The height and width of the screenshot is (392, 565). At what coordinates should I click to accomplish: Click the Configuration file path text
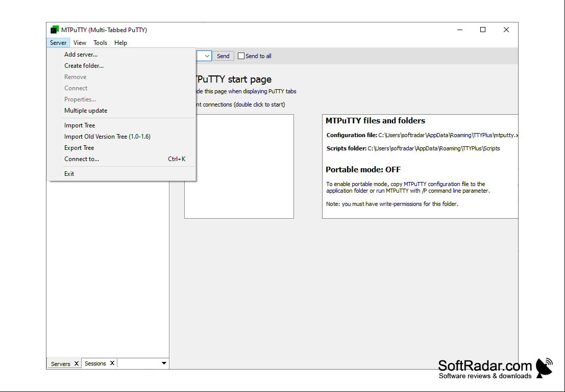(448, 135)
